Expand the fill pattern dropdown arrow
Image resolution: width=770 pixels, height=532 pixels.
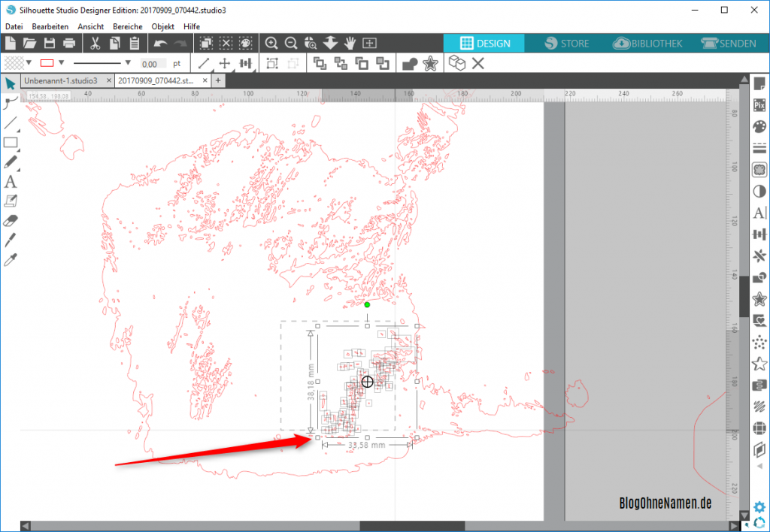[x=29, y=63]
